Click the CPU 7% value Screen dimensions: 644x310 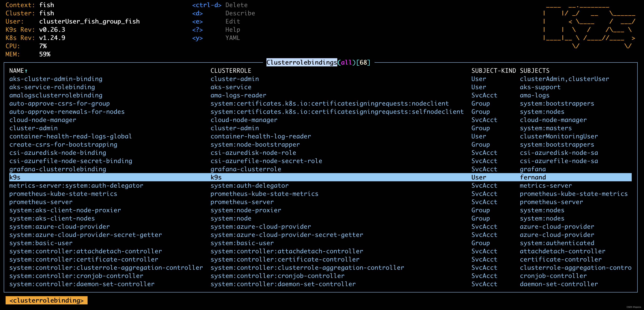[x=43, y=46]
